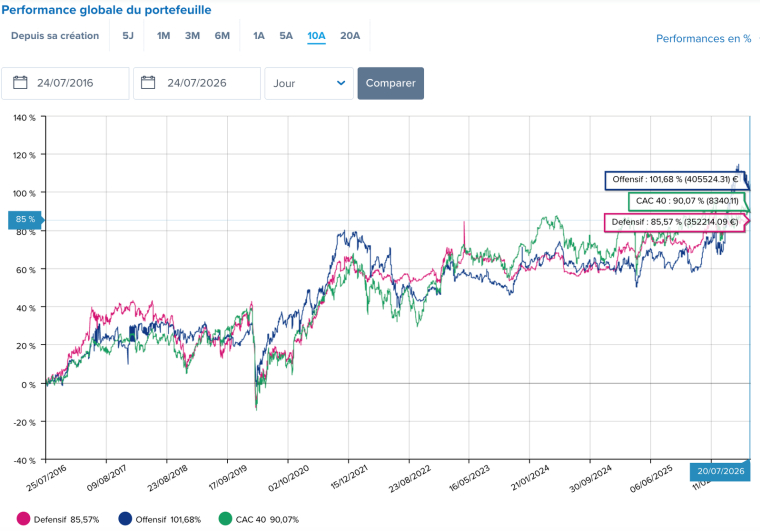Click the start date field 24/07/2016
This screenshot has width=760, height=531.
[65, 83]
